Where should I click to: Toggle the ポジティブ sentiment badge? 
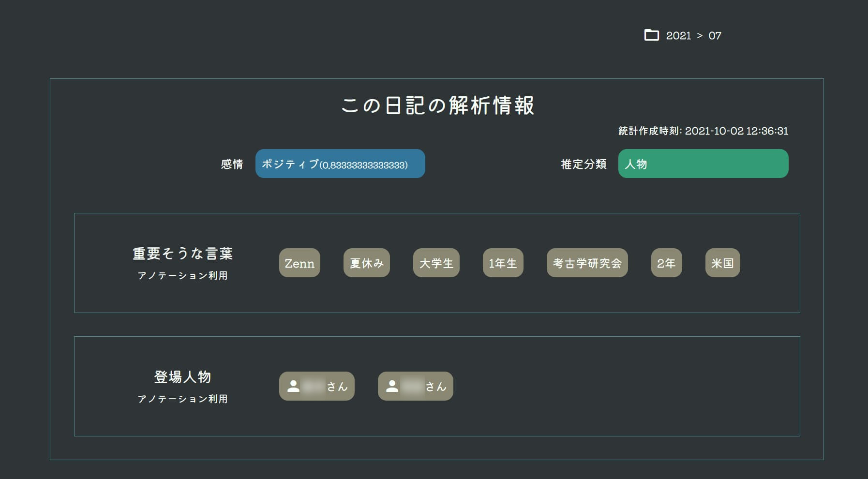(340, 164)
